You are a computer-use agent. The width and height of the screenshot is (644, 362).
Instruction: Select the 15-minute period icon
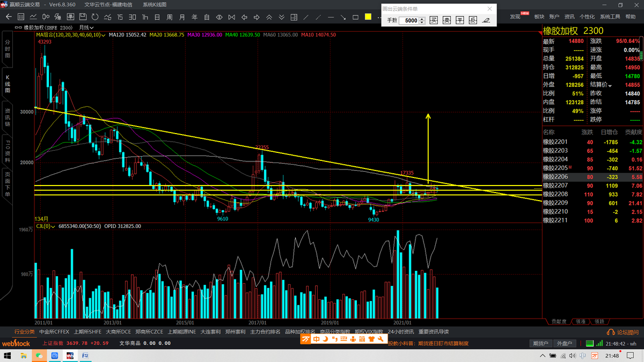tap(120, 17)
